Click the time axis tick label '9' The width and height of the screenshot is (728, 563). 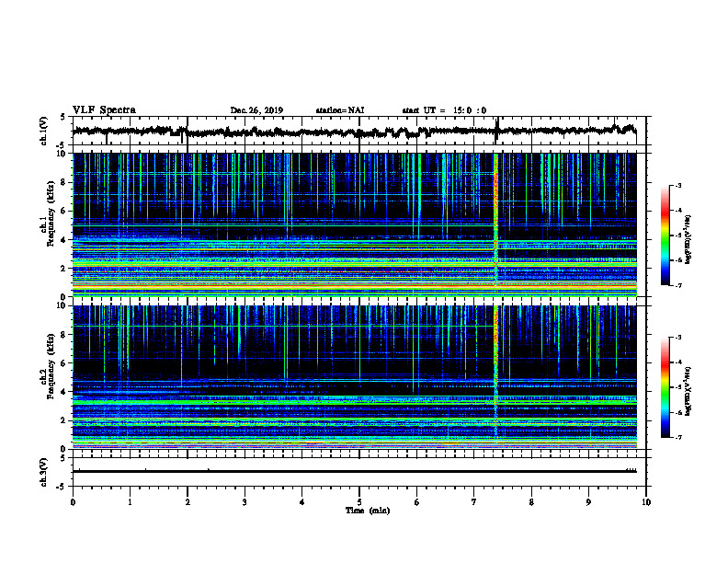pyautogui.click(x=588, y=502)
